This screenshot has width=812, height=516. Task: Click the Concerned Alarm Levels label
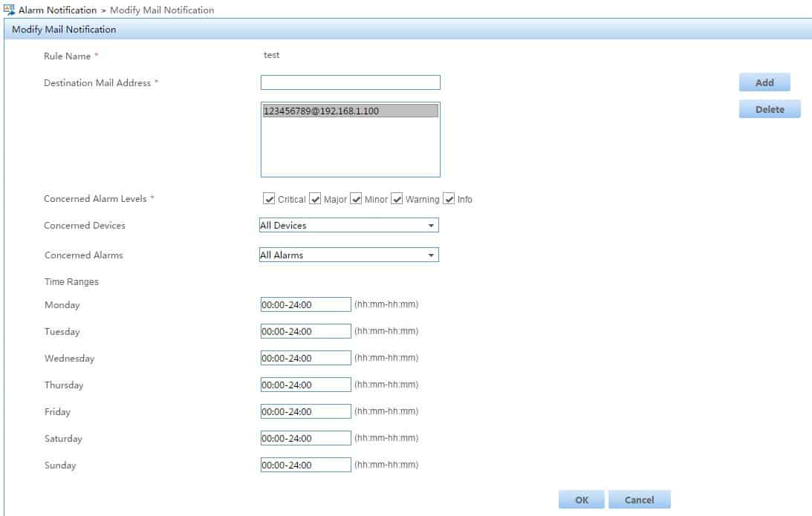click(x=95, y=199)
